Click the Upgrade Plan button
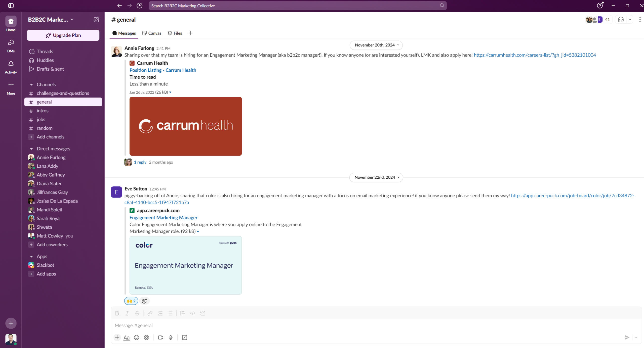 (63, 35)
